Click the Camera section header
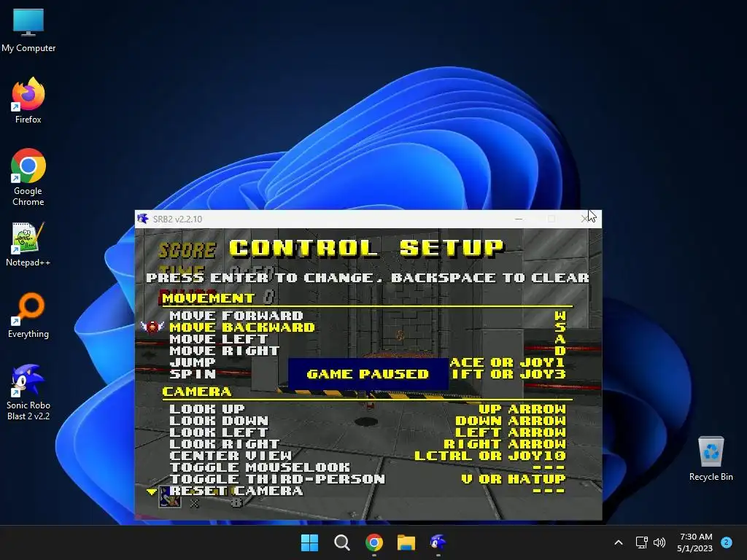The width and height of the screenshot is (747, 560). (x=197, y=392)
